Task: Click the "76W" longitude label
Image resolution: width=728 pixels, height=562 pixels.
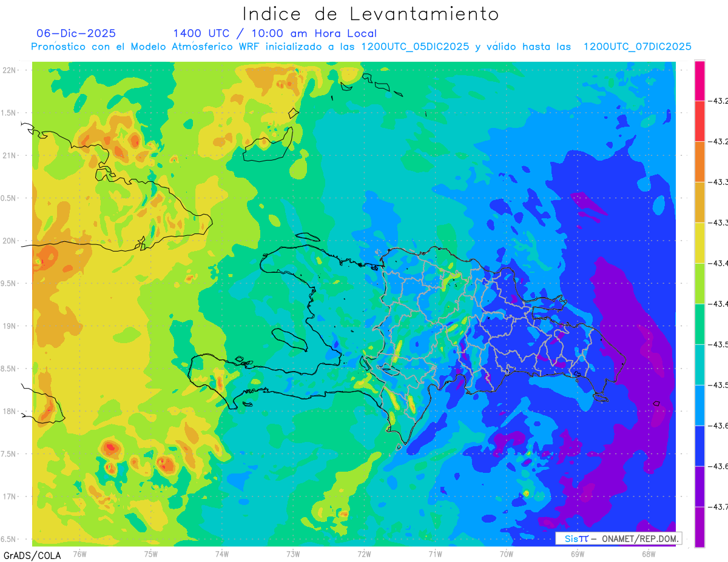Action: (x=79, y=554)
